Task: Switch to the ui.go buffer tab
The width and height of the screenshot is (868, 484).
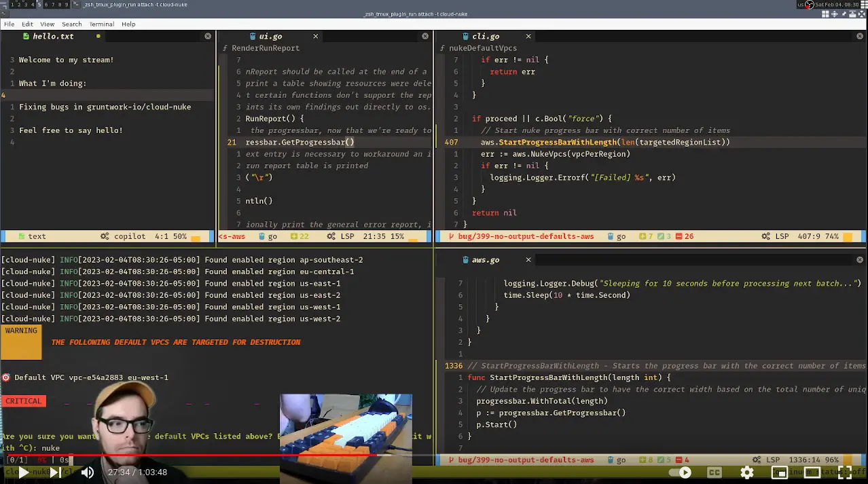Action: click(270, 36)
